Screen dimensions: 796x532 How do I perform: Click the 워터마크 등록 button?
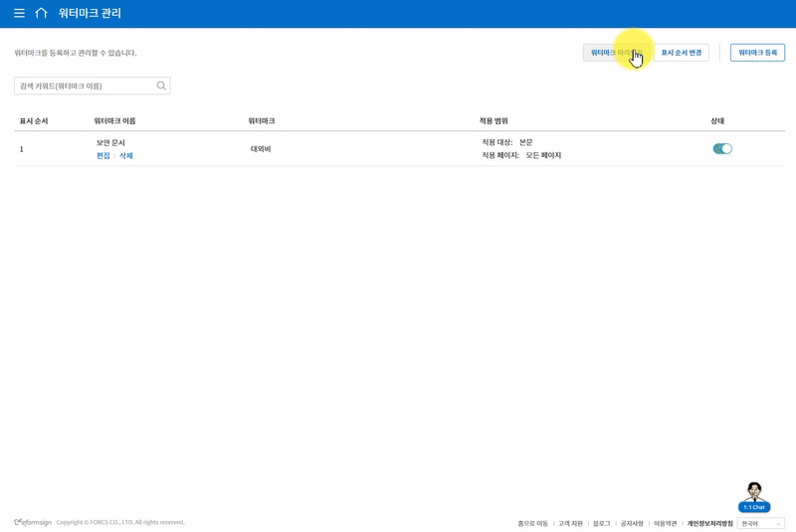click(x=757, y=53)
